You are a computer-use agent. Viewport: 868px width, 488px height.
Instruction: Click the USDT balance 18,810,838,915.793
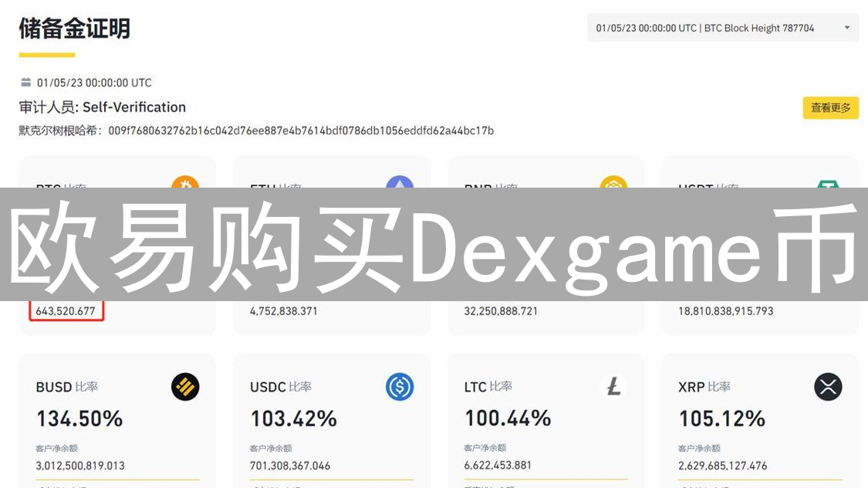(726, 311)
